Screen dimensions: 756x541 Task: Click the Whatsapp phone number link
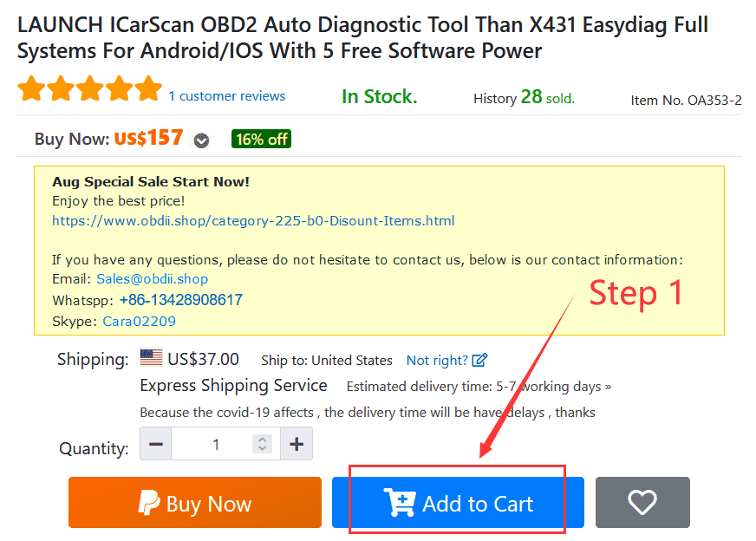(x=181, y=300)
